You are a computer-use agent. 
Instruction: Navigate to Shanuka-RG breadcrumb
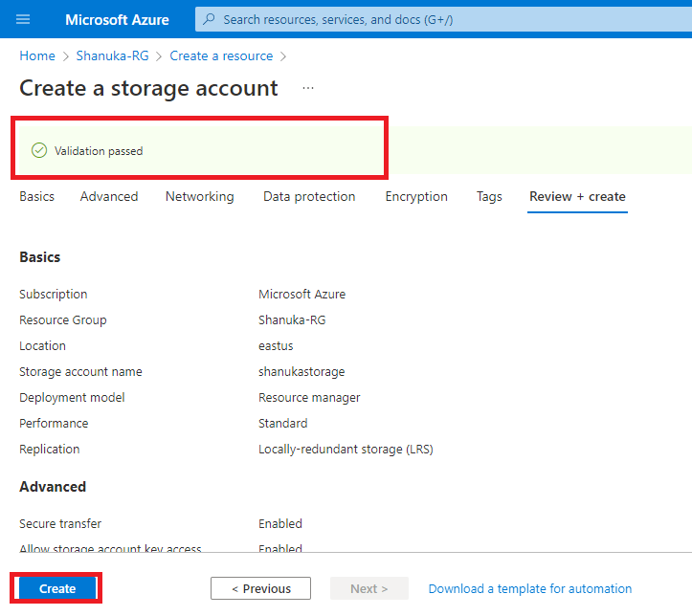113,55
